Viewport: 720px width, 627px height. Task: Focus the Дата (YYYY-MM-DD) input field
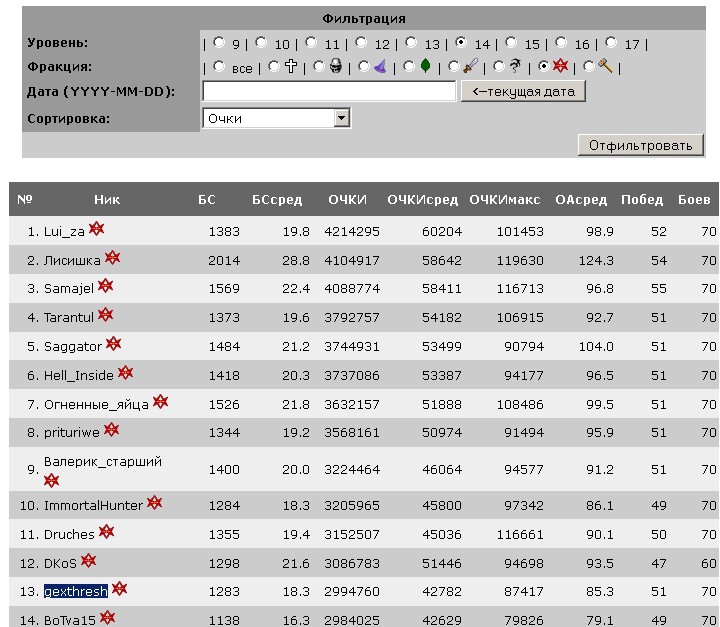329,91
